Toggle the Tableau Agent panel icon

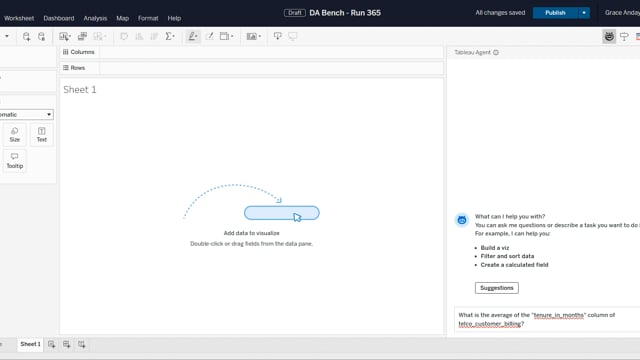[609, 37]
